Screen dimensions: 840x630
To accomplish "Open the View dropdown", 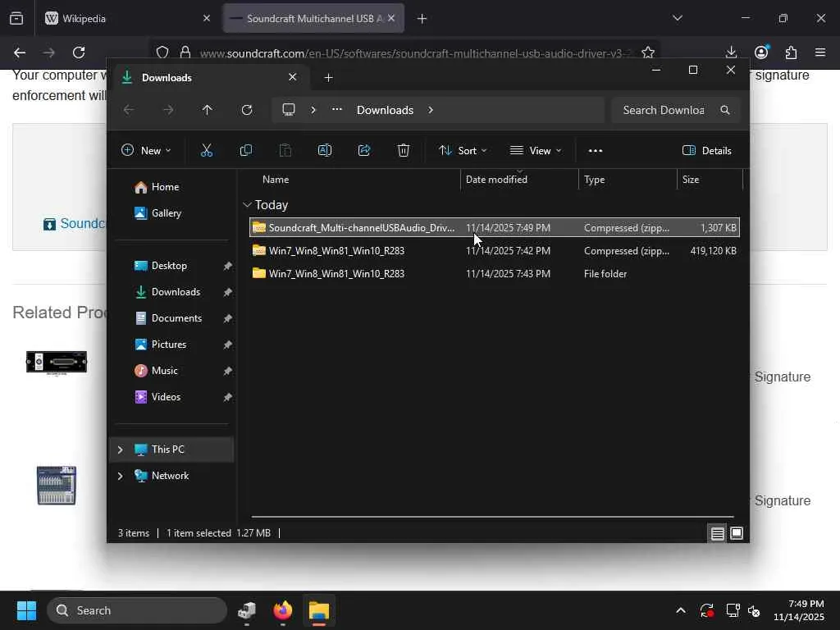I will click(536, 151).
